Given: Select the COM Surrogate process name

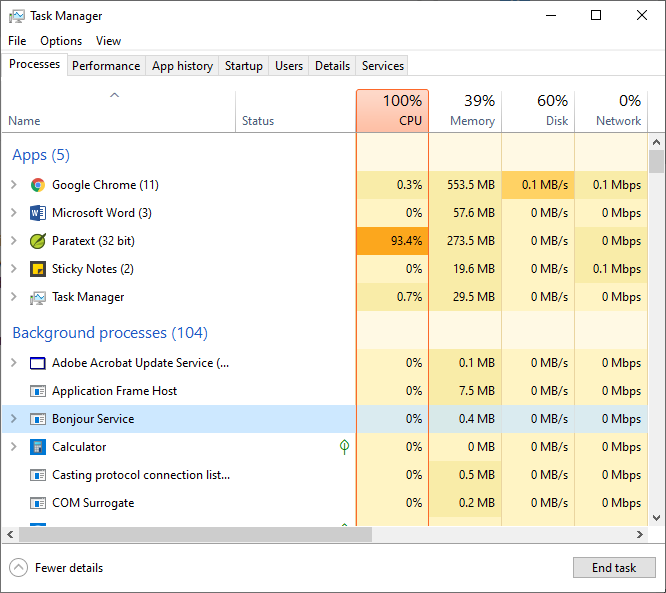Looking at the screenshot, I should [x=93, y=503].
